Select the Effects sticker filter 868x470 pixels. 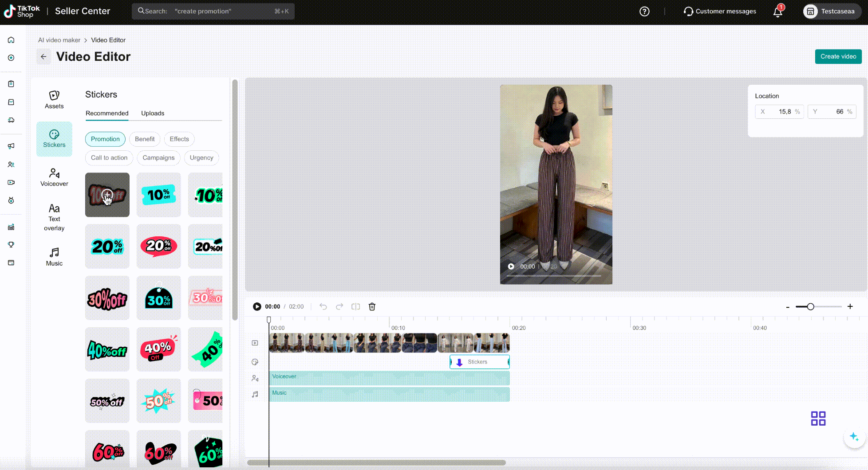click(x=179, y=139)
